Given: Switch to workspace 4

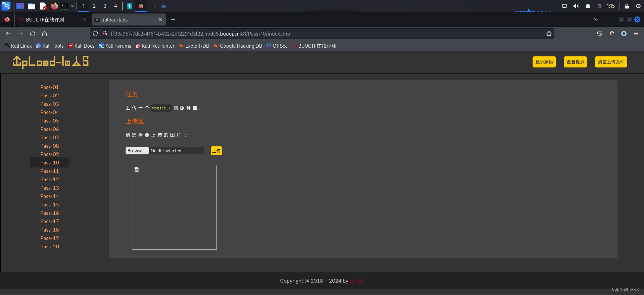Looking at the screenshot, I should click(115, 6).
